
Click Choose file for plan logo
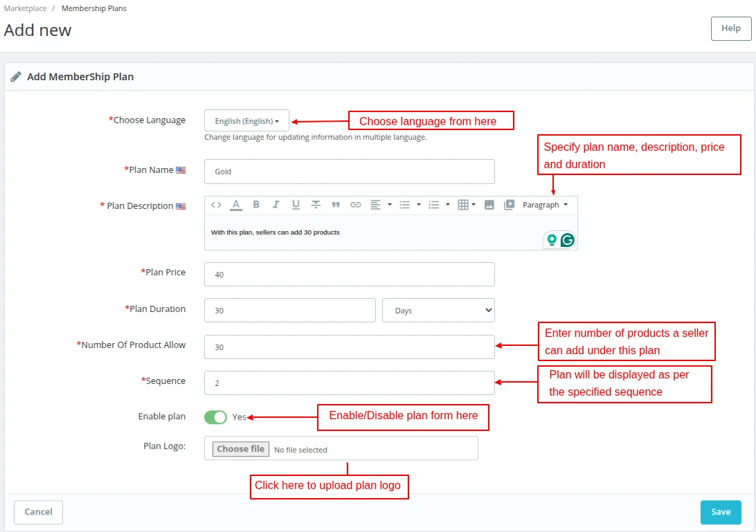(x=241, y=449)
